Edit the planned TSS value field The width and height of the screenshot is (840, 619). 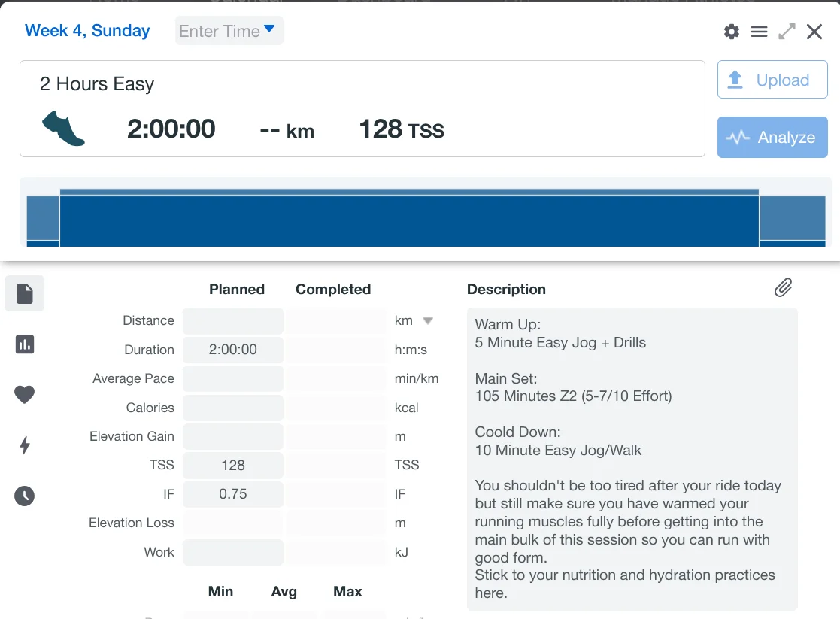pyautogui.click(x=233, y=465)
